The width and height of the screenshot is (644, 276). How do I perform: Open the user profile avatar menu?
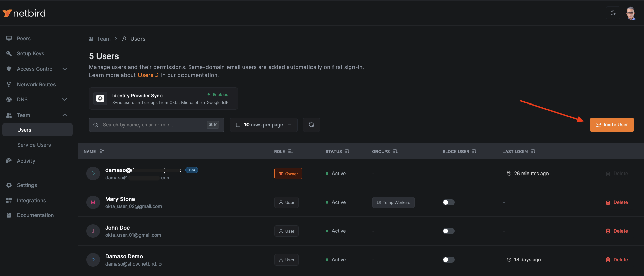pos(631,13)
